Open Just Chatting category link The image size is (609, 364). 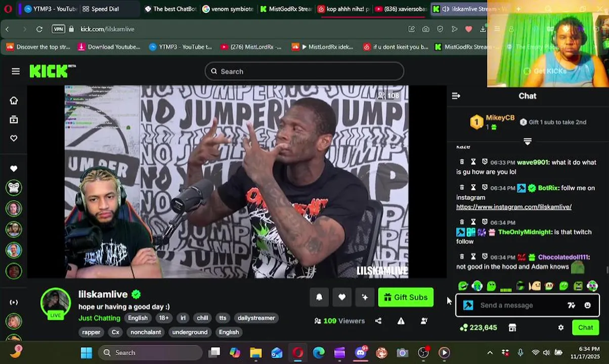[99, 318]
